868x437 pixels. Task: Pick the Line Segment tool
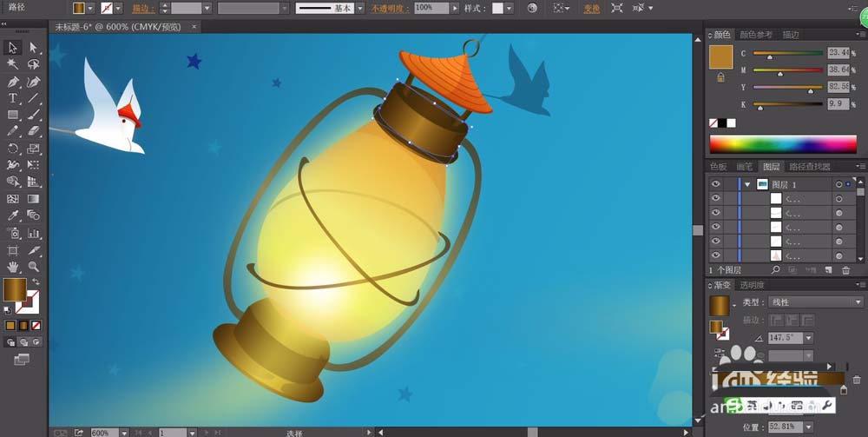tap(33, 98)
